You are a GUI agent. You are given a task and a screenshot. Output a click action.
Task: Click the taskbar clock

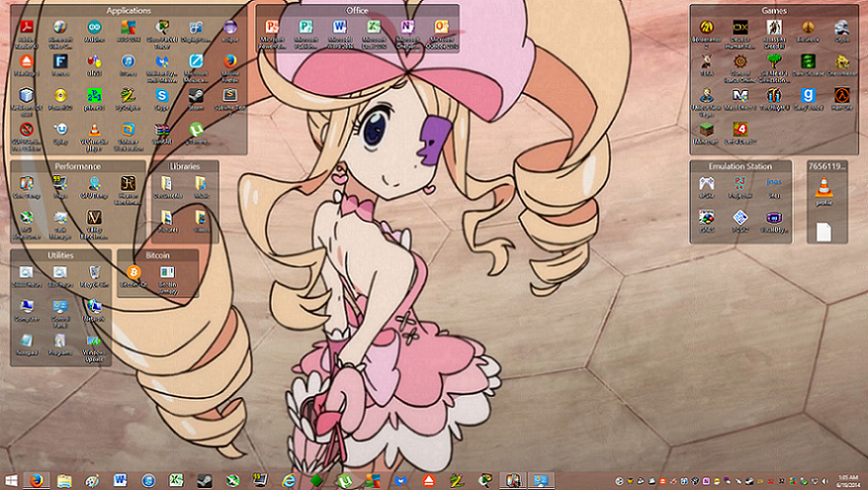coord(847,481)
